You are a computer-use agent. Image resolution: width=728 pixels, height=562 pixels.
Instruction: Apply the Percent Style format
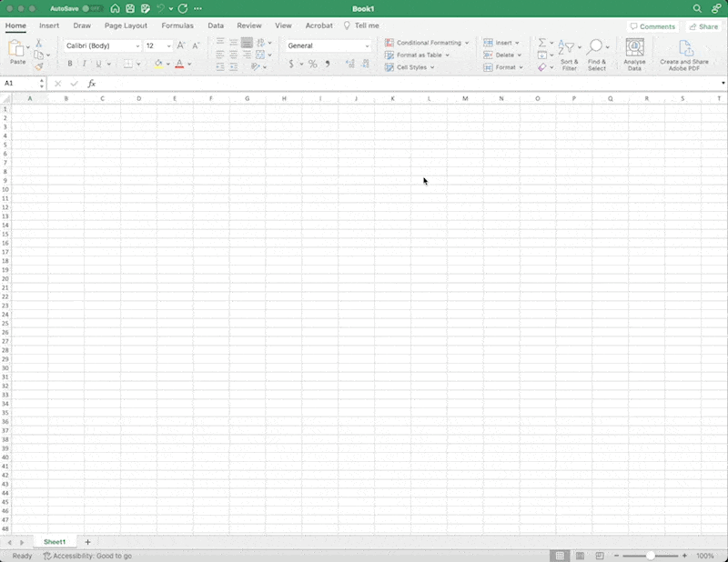[313, 64]
